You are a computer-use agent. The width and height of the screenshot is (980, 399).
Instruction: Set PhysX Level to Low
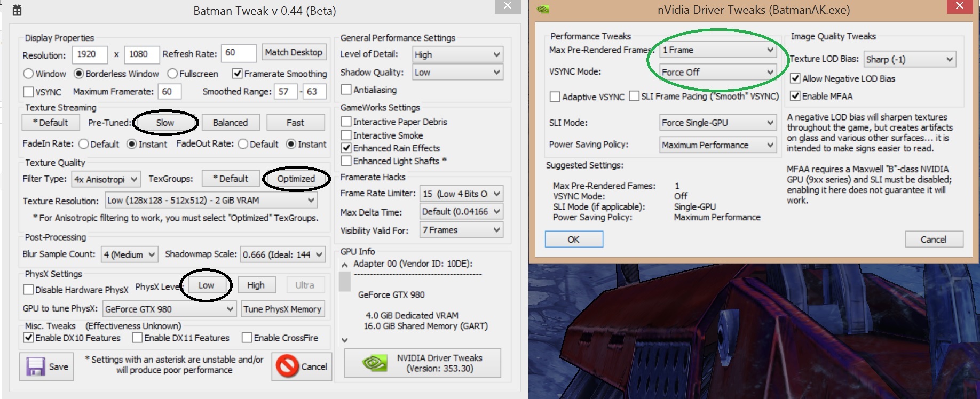206,285
